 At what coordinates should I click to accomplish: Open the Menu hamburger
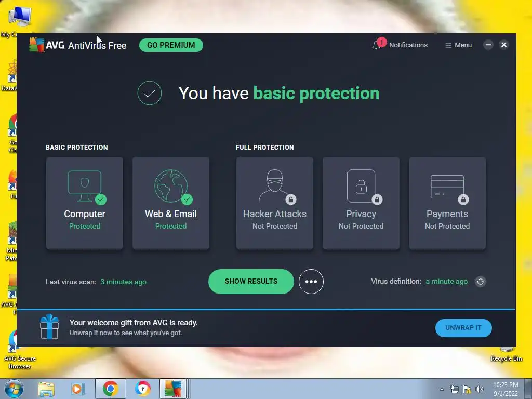tap(458, 45)
